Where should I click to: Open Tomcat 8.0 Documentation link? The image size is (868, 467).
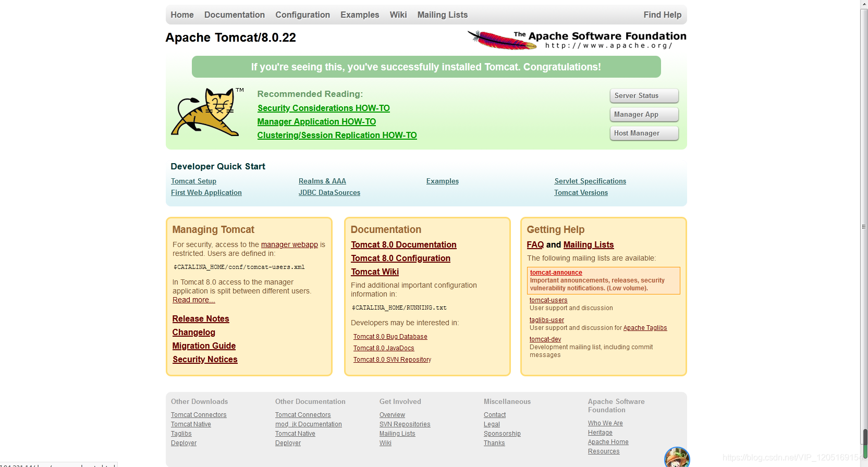pos(404,244)
